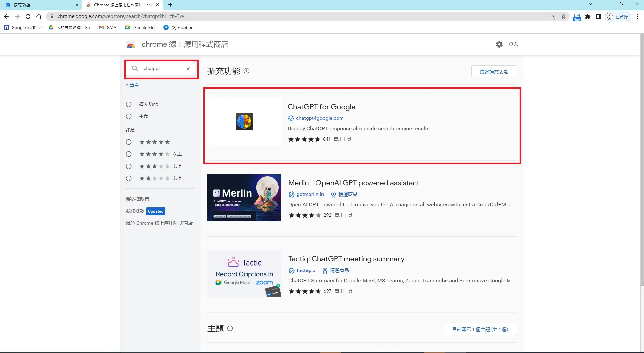Open the chatgpt4google.com publisher link
644x353 pixels.
tap(319, 118)
